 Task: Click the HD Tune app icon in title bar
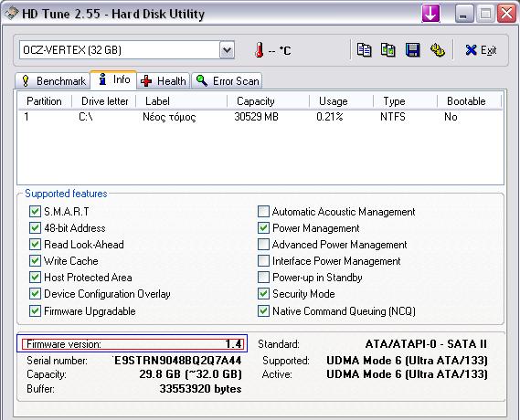(x=11, y=14)
